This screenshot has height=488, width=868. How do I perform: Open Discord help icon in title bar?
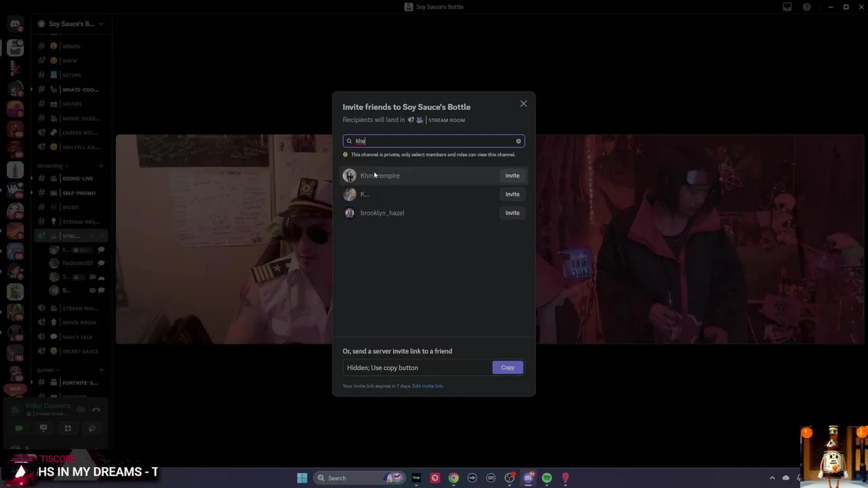click(807, 7)
